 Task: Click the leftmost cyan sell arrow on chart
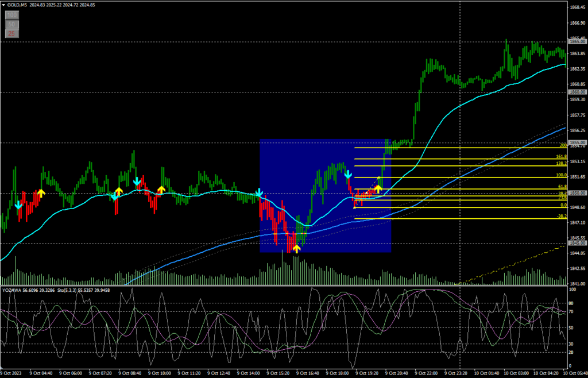click(18, 205)
